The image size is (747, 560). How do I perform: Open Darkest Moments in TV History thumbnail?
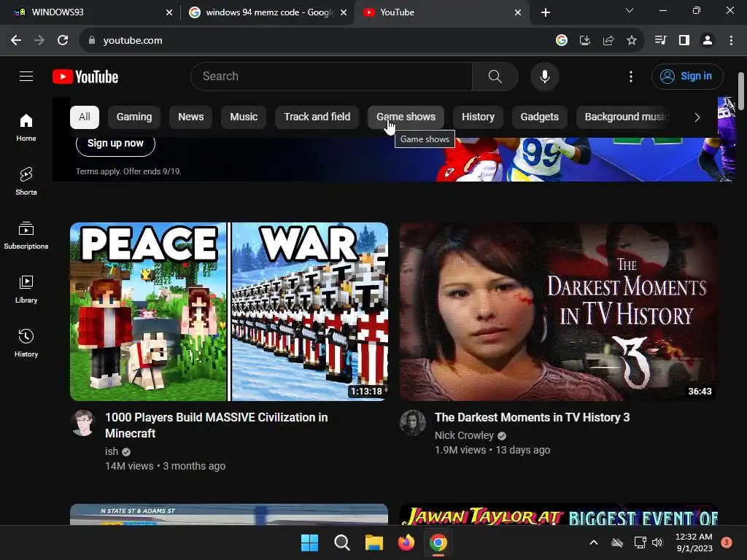[558, 311]
